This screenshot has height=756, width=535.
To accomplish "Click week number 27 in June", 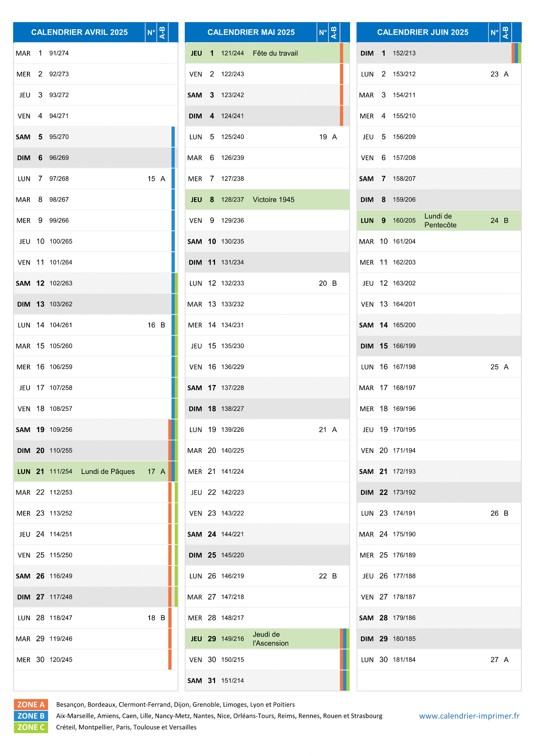I will [x=494, y=660].
